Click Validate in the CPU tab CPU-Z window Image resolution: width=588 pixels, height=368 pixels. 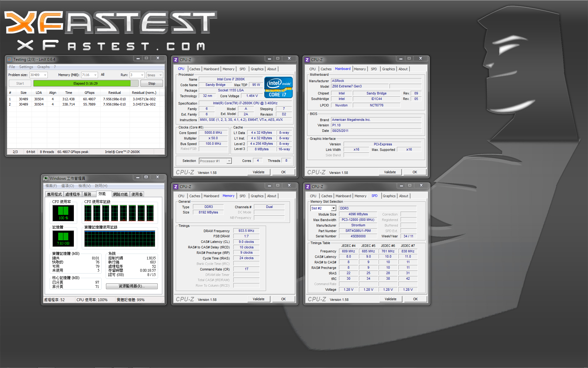click(258, 172)
